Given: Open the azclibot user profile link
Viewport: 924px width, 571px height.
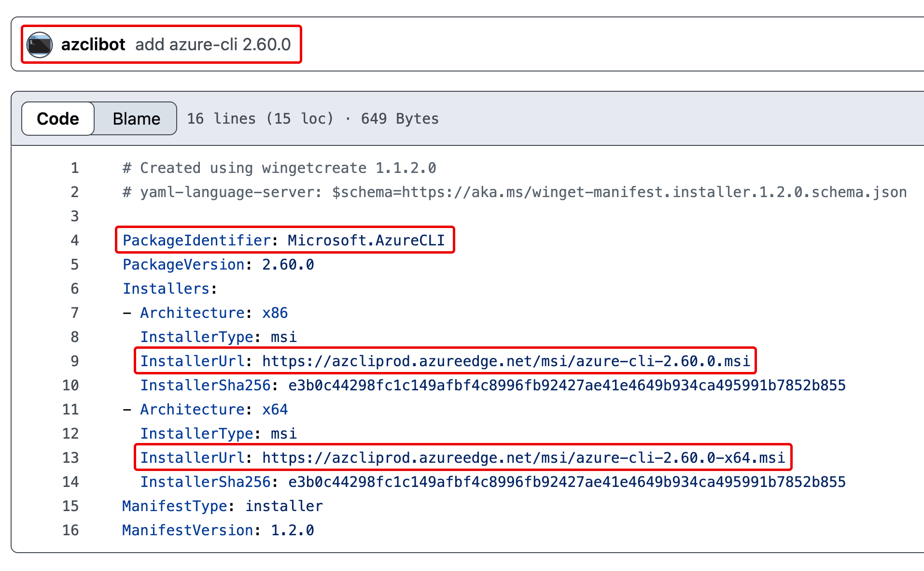Looking at the screenshot, I should click(93, 45).
